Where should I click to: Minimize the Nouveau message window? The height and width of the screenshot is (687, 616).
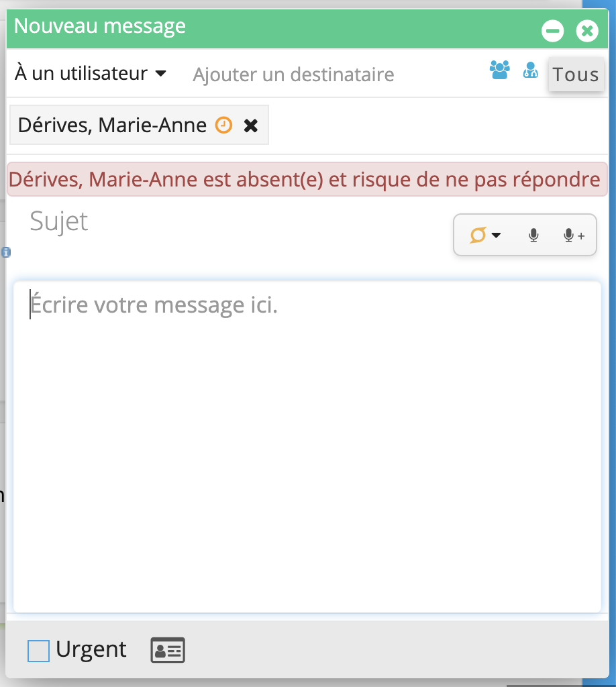(552, 31)
